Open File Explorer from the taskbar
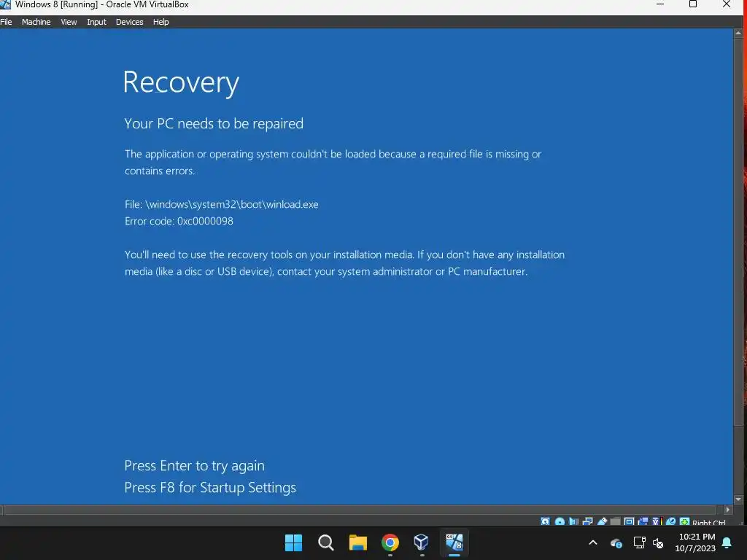 [x=357, y=542]
